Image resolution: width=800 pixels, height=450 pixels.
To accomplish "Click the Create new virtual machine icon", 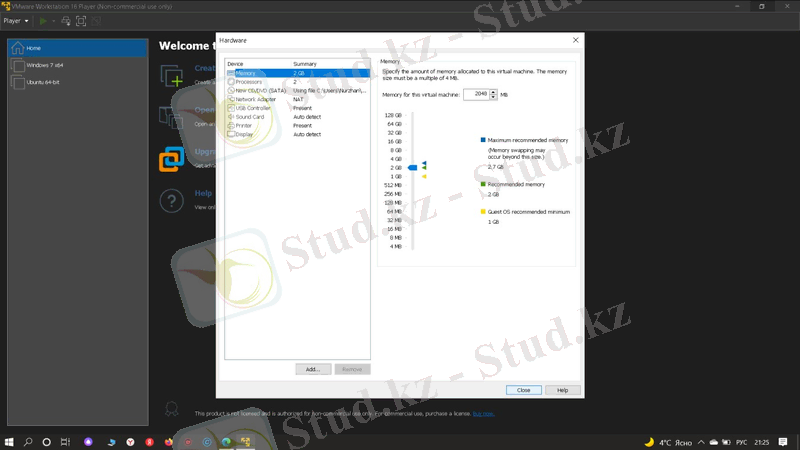I will click(x=172, y=76).
